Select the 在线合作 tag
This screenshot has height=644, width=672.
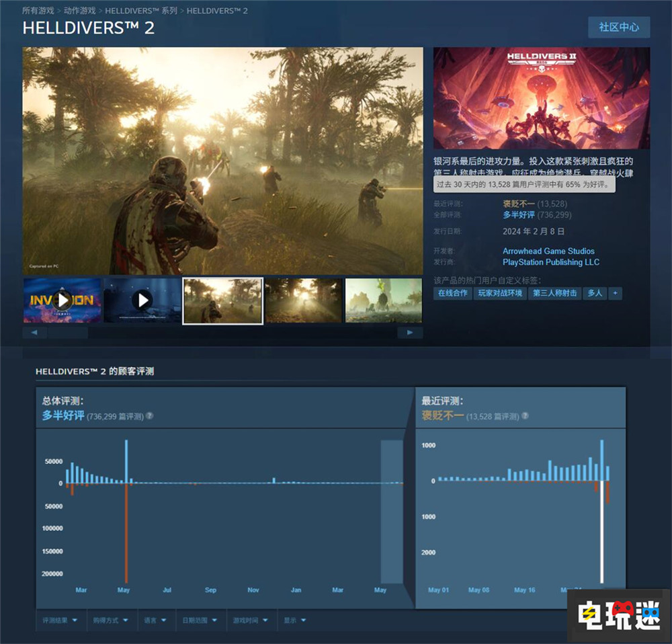(x=452, y=293)
